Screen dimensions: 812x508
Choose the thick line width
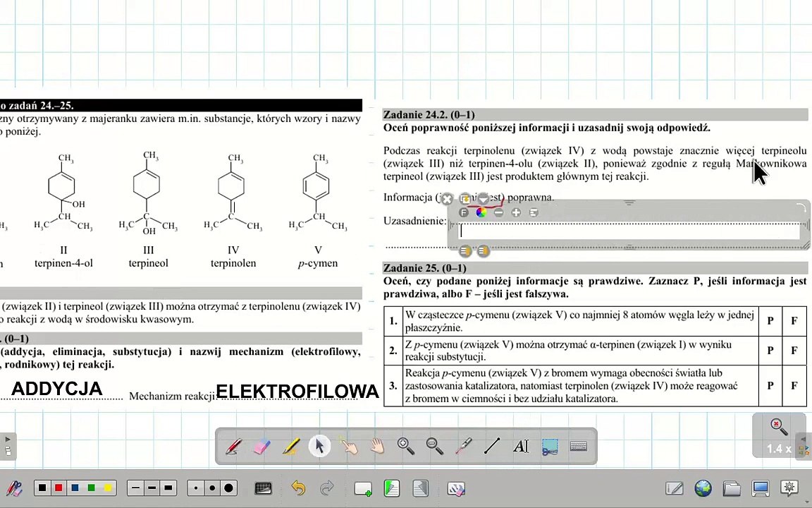coord(168,488)
